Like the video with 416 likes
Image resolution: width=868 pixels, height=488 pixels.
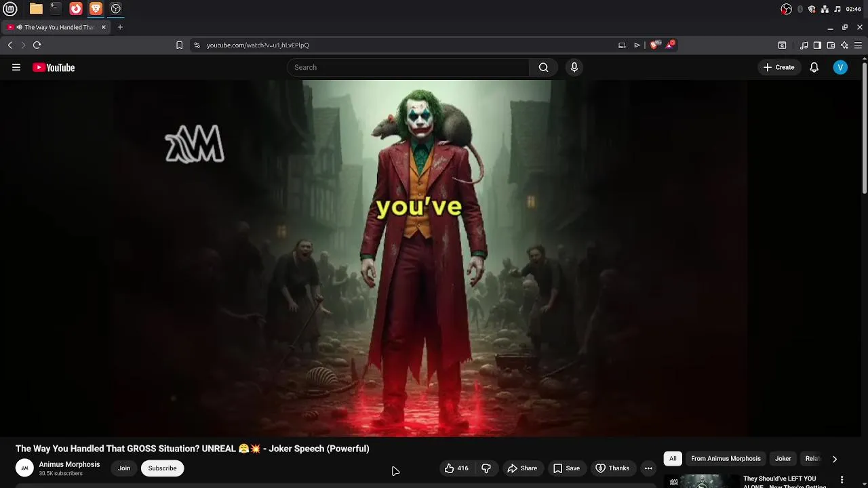pyautogui.click(x=456, y=468)
